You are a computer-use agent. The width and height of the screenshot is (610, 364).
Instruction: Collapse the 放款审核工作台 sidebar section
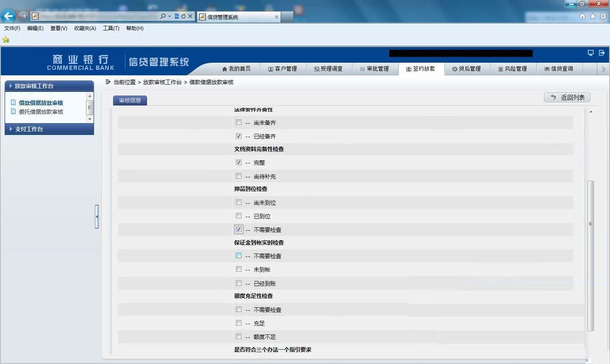pyautogui.click(x=49, y=86)
